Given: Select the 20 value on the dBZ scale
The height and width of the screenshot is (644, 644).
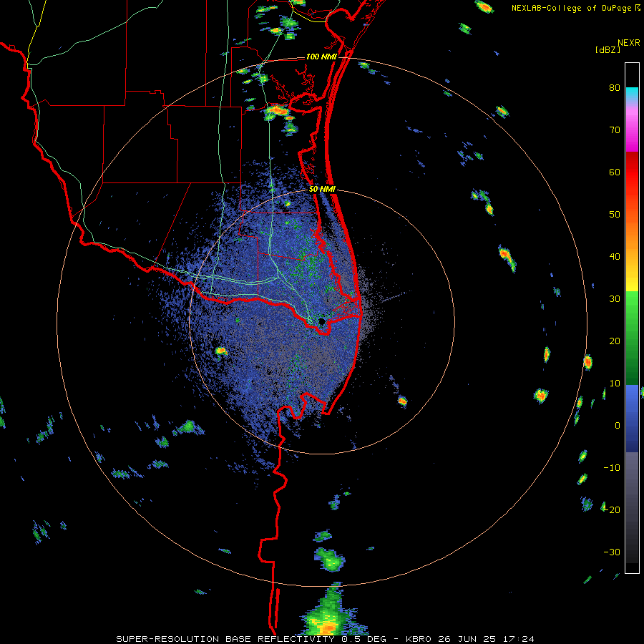Looking at the screenshot, I should pos(615,341).
